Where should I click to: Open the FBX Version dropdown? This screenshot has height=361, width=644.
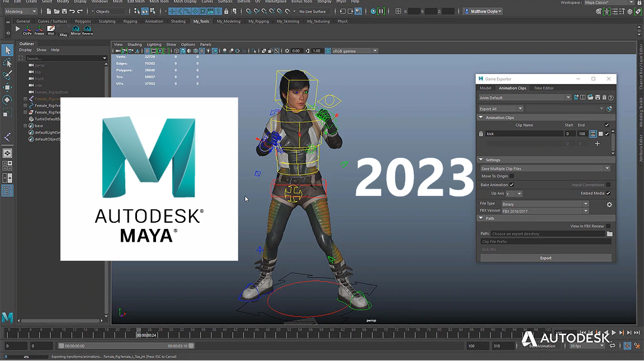pyautogui.click(x=545, y=211)
